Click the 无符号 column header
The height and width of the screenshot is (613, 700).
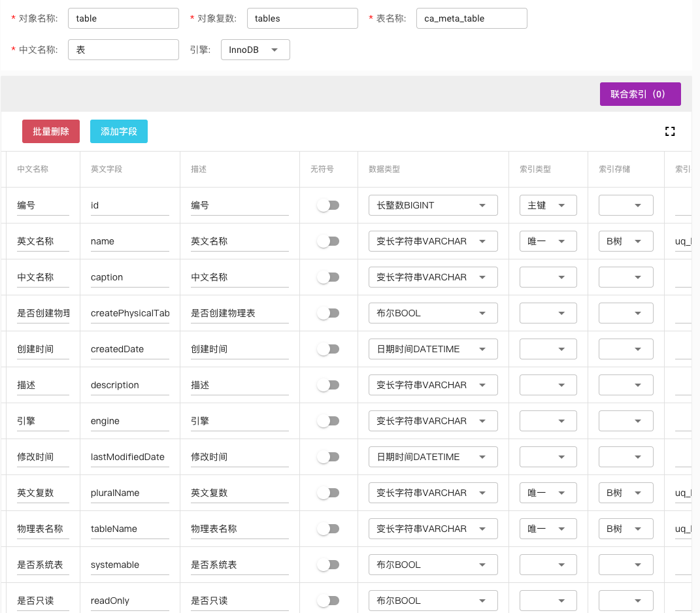[x=322, y=169]
